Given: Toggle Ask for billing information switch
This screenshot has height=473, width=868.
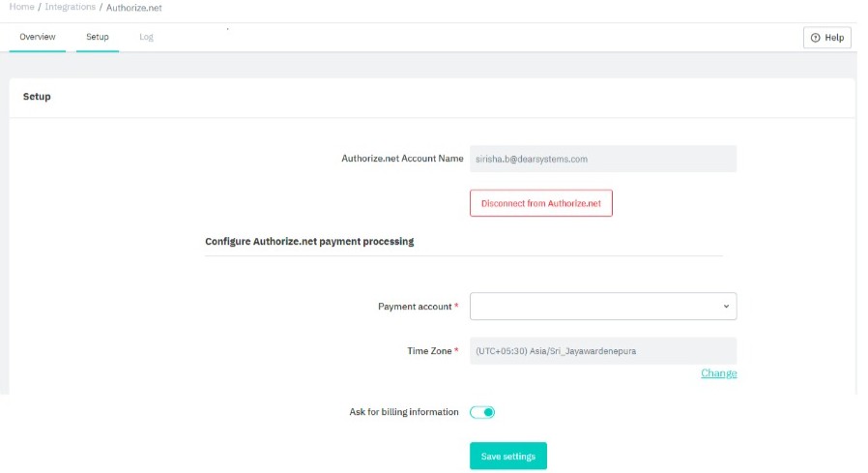Looking at the screenshot, I should click(482, 412).
